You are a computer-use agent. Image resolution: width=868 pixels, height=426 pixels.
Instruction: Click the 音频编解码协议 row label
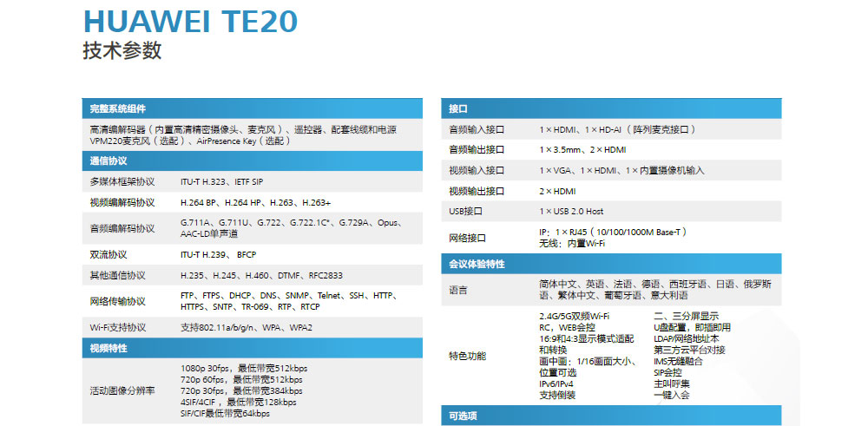122,228
